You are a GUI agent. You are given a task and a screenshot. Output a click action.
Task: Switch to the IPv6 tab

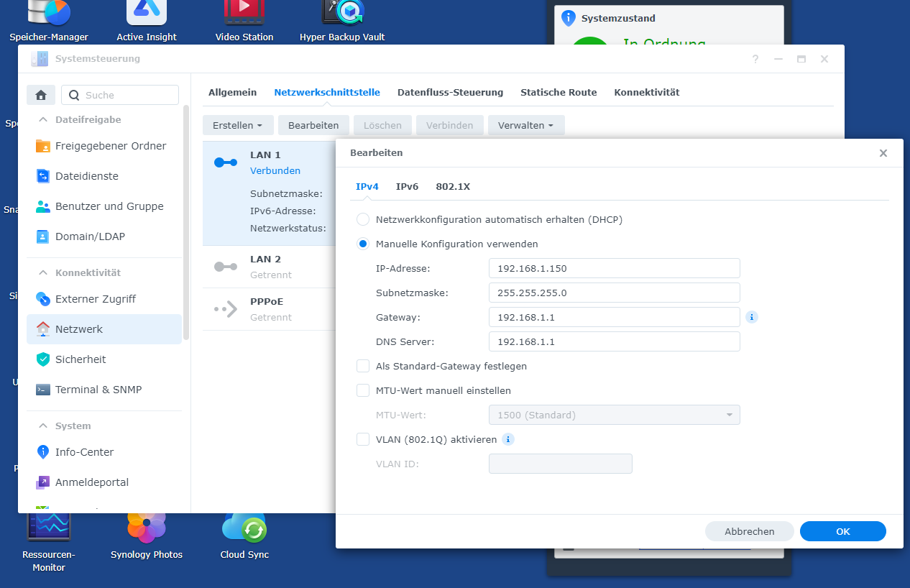click(407, 186)
